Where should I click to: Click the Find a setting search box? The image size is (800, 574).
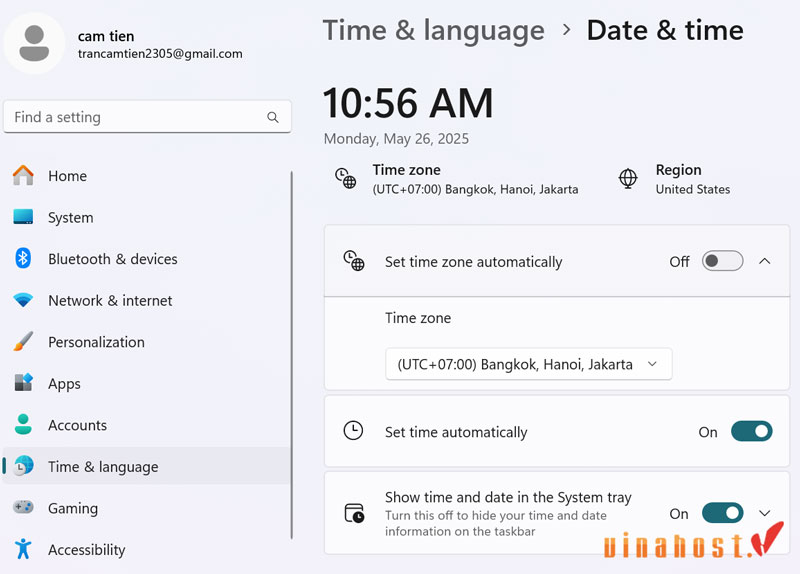(x=147, y=117)
